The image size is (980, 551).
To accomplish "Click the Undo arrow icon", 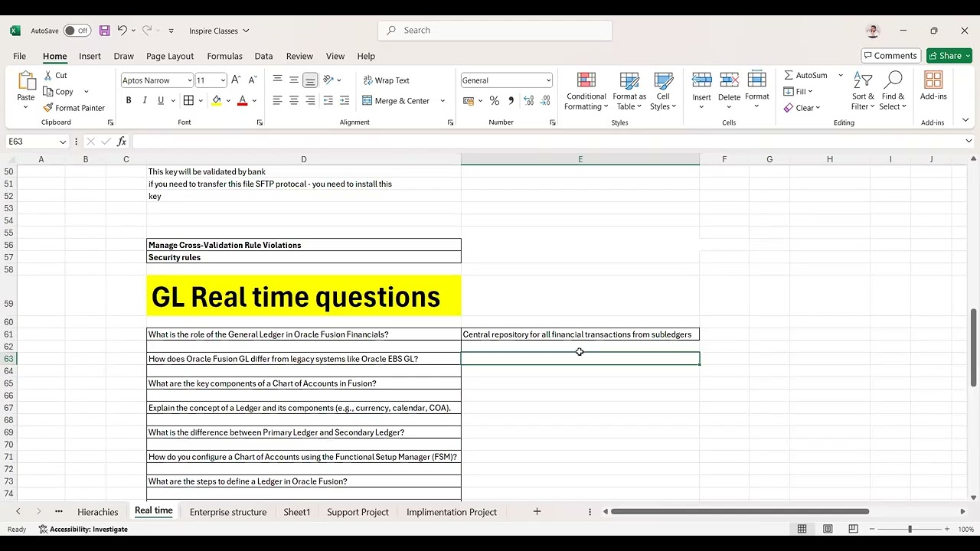I will pyautogui.click(x=122, y=31).
